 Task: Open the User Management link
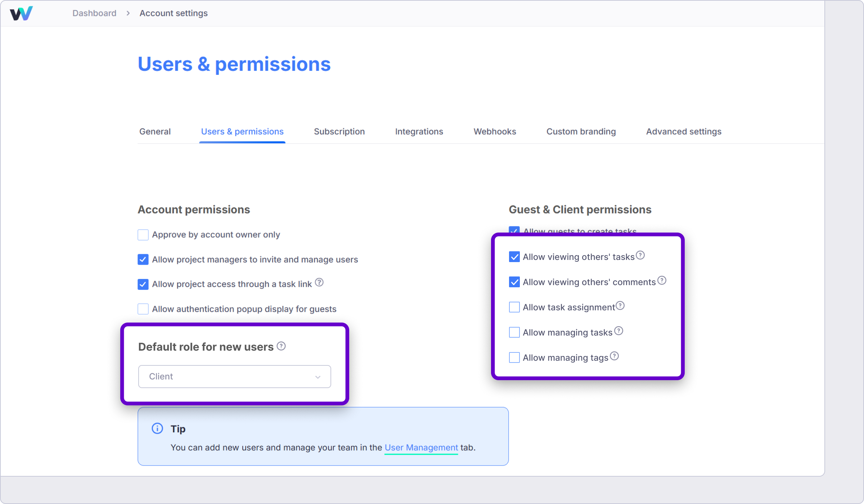click(x=421, y=447)
